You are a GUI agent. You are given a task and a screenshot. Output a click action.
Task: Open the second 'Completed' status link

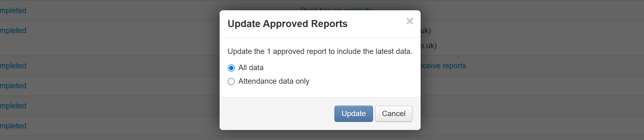[x=13, y=31]
